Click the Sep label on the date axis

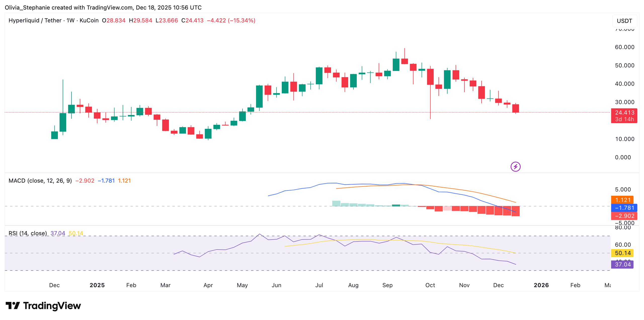point(387,285)
